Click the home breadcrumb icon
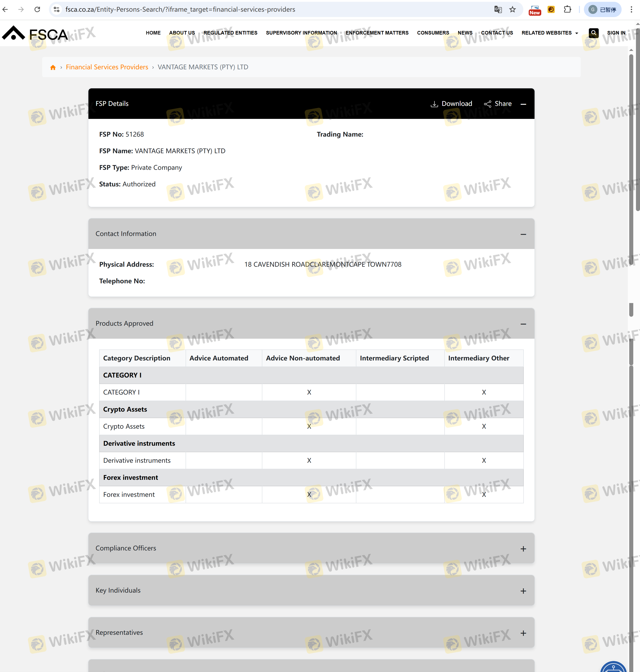Image resolution: width=640 pixels, height=672 pixels. (53, 67)
